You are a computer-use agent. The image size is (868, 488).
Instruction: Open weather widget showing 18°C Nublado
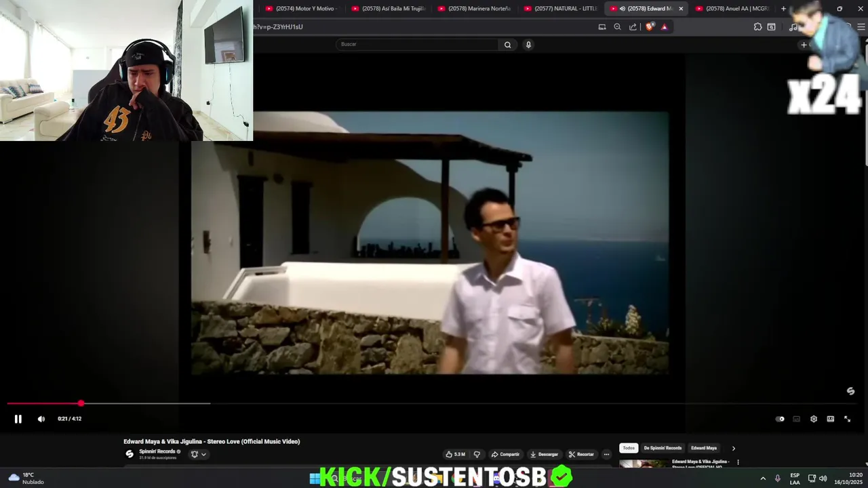pos(27,478)
